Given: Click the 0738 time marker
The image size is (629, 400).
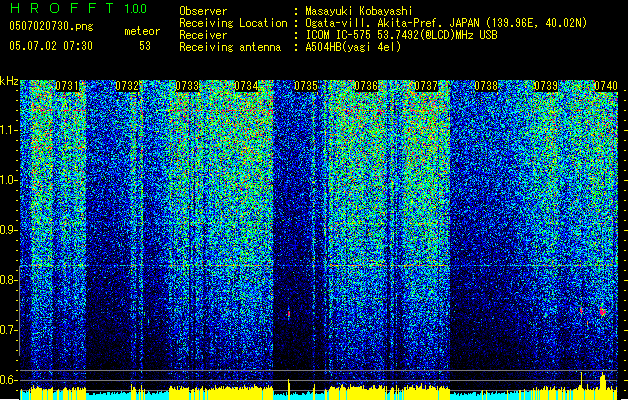Looking at the screenshot, I should (x=486, y=86).
